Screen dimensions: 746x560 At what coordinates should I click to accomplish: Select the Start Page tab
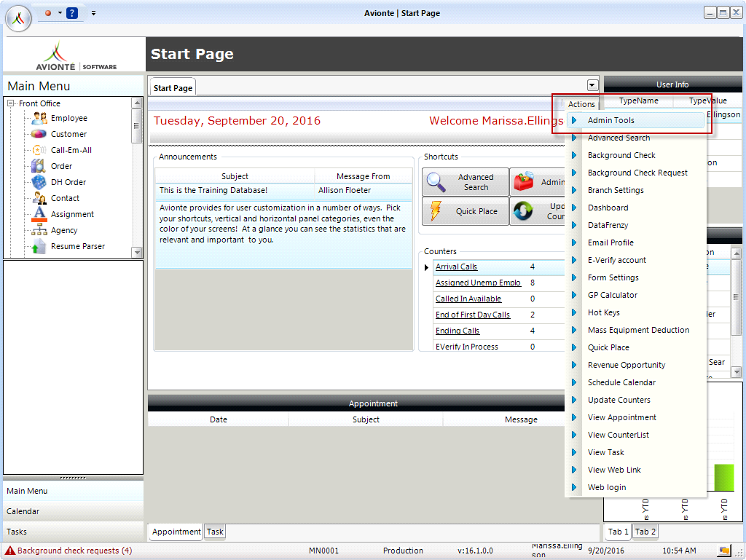tap(173, 88)
